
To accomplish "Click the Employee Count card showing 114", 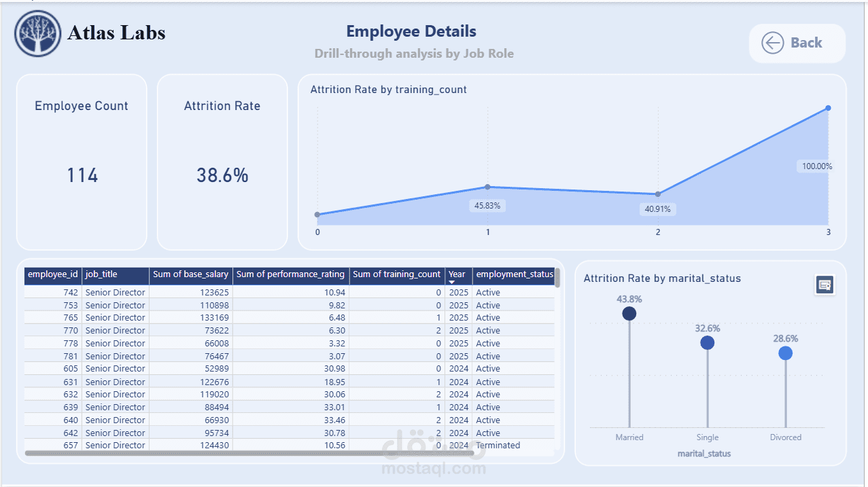I will click(x=82, y=162).
